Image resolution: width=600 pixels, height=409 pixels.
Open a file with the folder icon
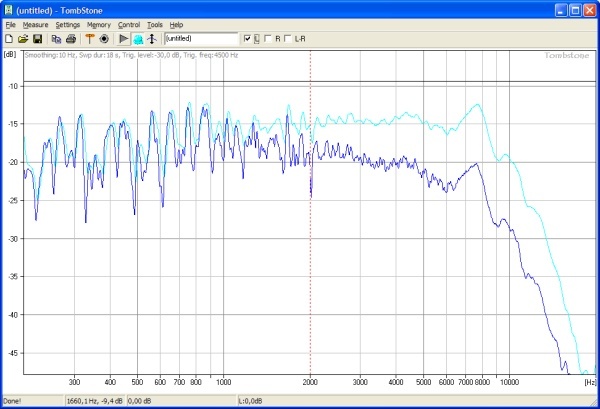click(x=23, y=39)
